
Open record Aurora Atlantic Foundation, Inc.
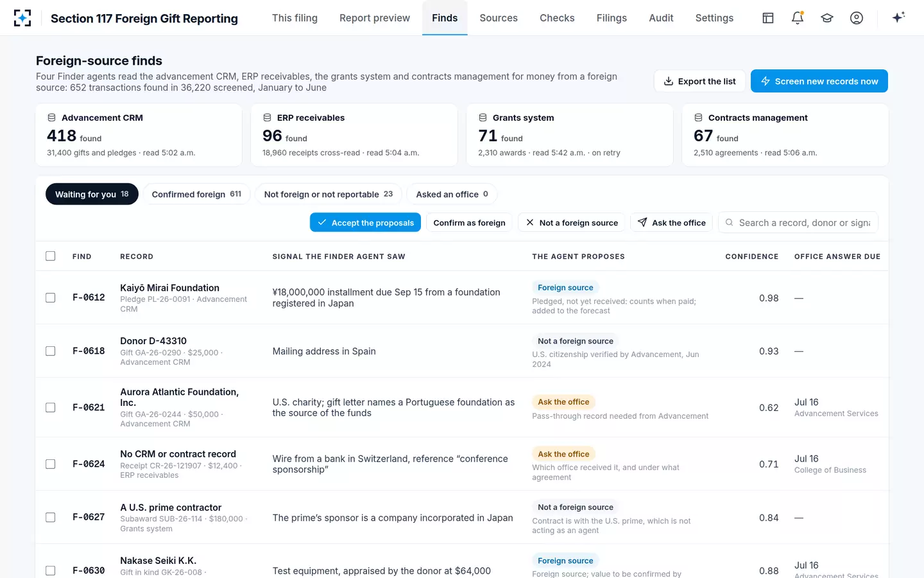click(179, 398)
